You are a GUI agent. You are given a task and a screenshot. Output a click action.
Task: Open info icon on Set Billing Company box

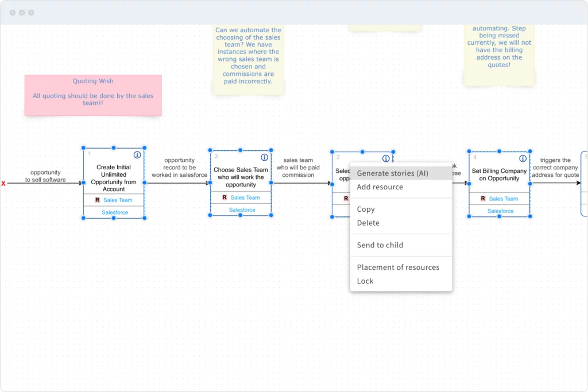coord(523,158)
